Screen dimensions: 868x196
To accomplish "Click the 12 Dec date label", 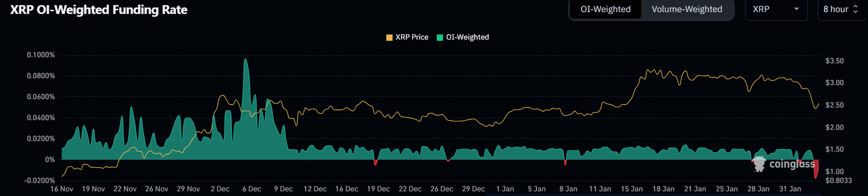I will tap(315, 189).
